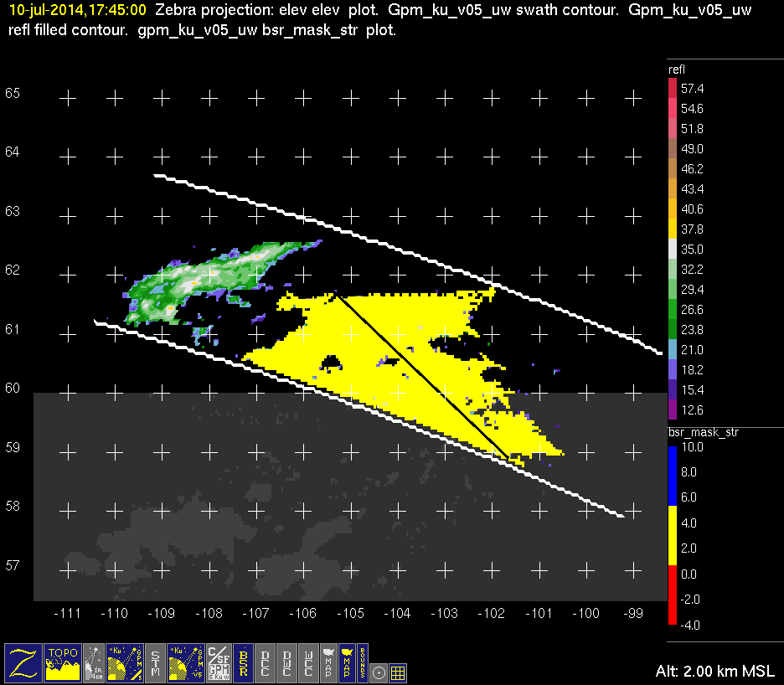Select the highlighted BSR icon
Viewport: 784px width, 685px height.
tap(244, 662)
